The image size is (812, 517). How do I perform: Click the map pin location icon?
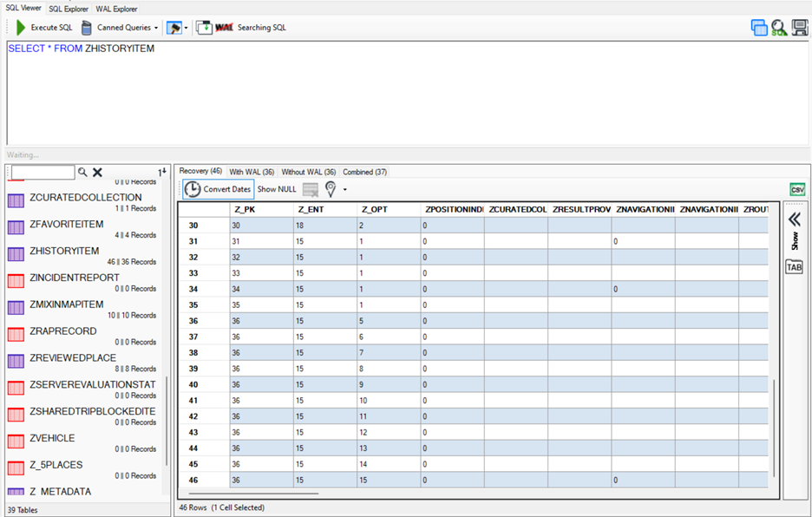(x=331, y=189)
